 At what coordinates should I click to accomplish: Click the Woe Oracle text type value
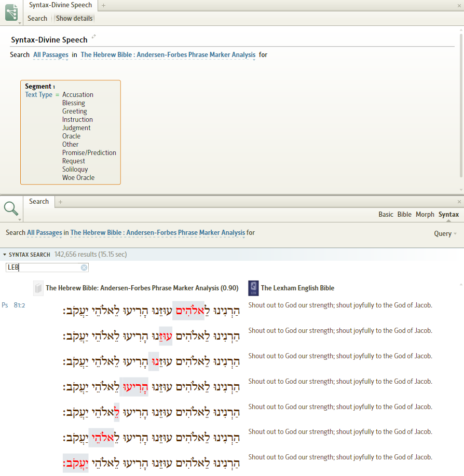(x=78, y=177)
